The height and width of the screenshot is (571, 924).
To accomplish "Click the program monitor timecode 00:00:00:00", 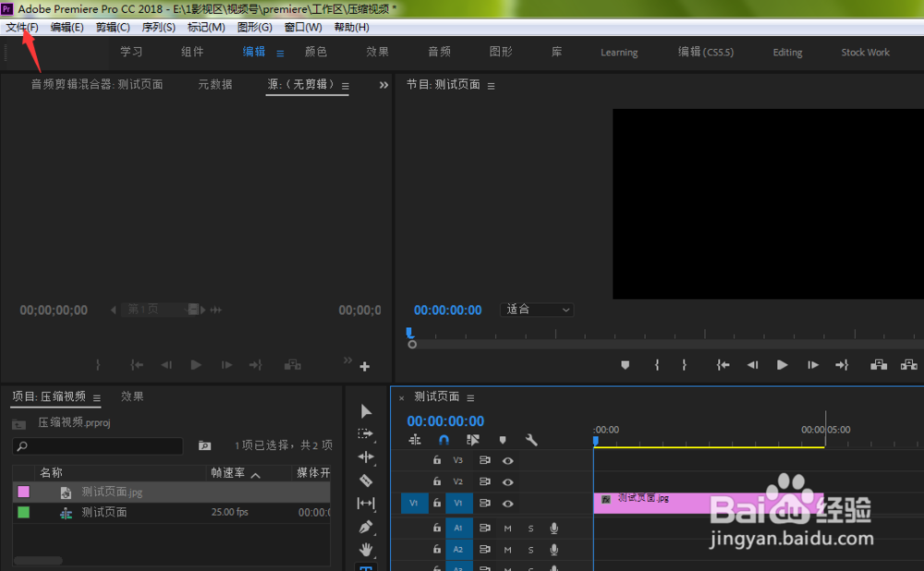I will [447, 310].
